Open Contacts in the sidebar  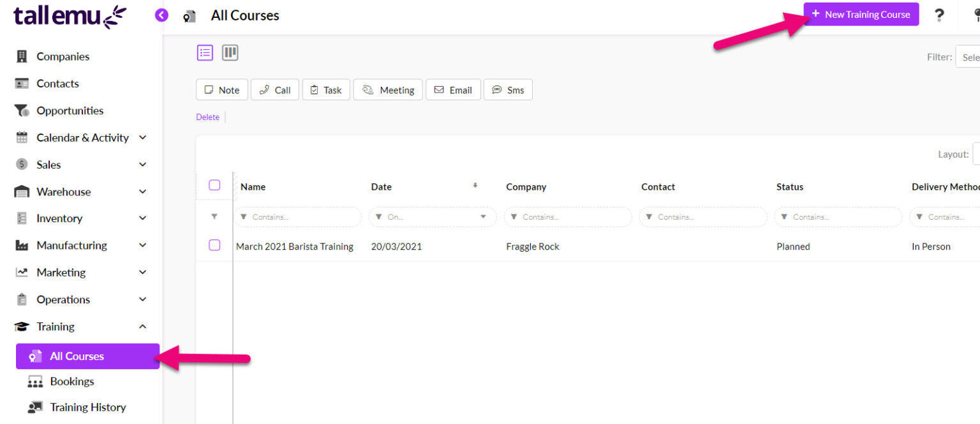[x=57, y=84]
